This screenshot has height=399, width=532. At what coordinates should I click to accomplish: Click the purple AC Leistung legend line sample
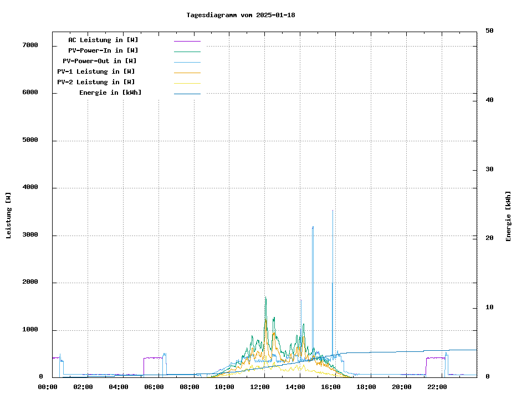pos(187,41)
